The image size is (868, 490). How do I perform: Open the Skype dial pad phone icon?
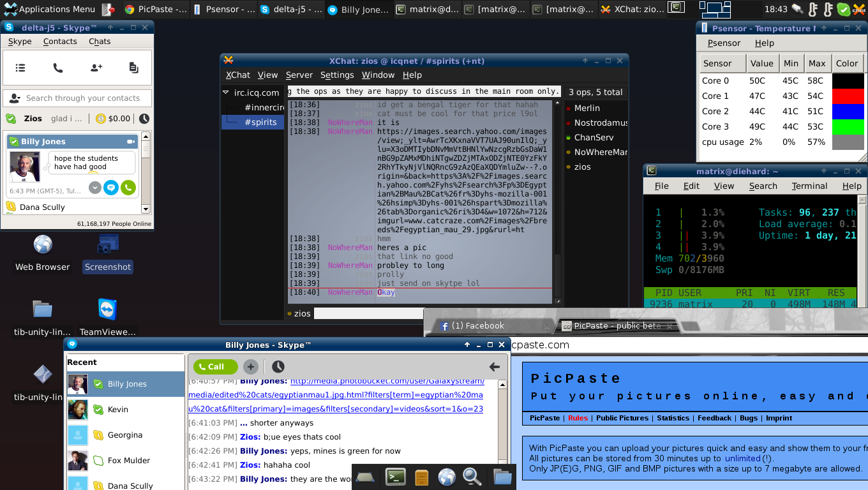tap(58, 68)
